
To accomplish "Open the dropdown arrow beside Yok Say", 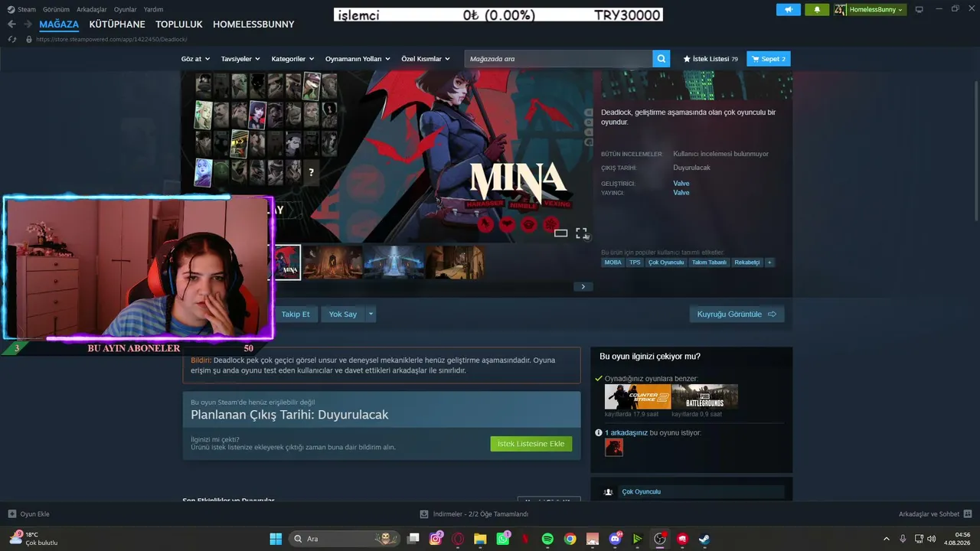I will [371, 314].
